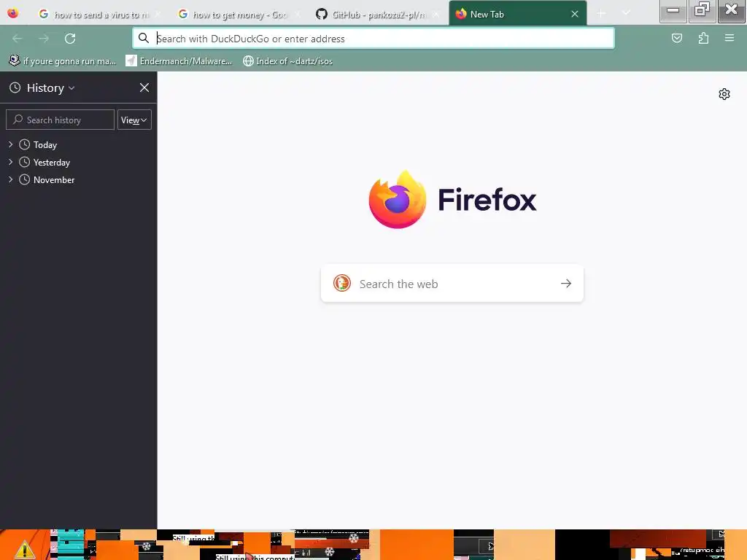
Task: Submit web search with arrow button
Action: click(x=565, y=284)
